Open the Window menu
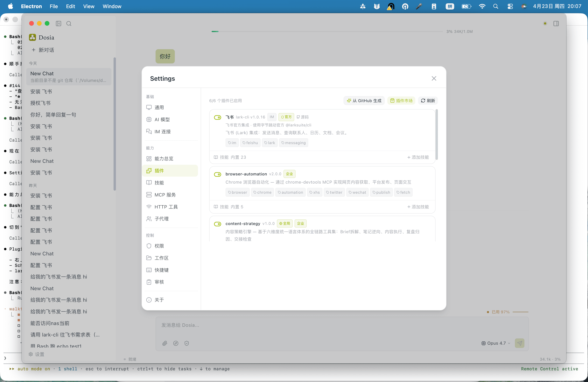 (x=112, y=6)
